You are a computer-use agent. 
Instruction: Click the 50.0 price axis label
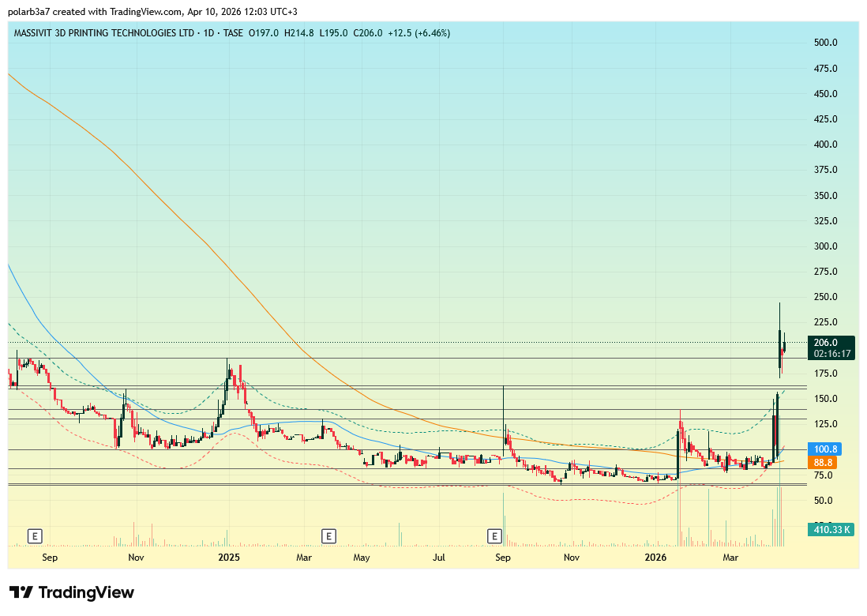click(x=824, y=501)
